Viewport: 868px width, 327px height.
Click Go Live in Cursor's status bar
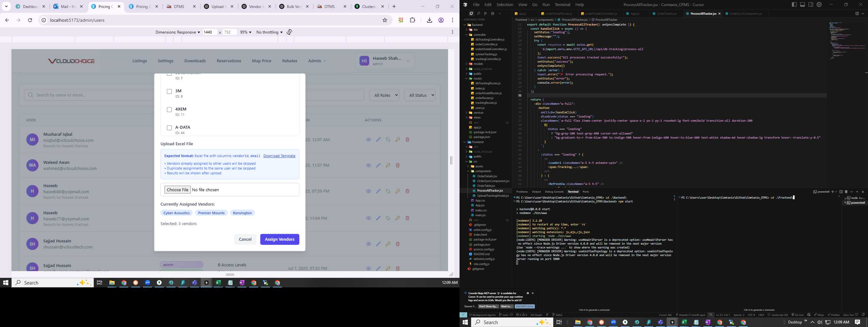pos(797,315)
